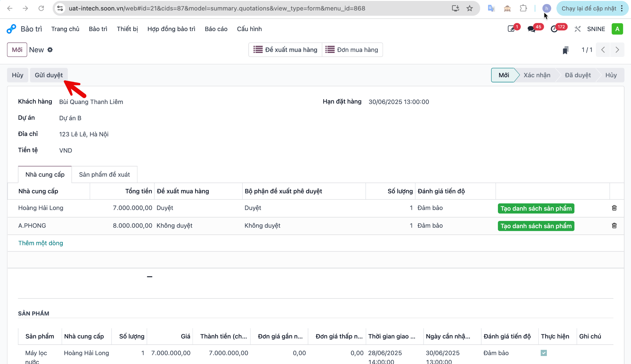Image resolution: width=631 pixels, height=364 pixels.
Task: Open the browser profile avatar 'h'
Action: (x=547, y=8)
